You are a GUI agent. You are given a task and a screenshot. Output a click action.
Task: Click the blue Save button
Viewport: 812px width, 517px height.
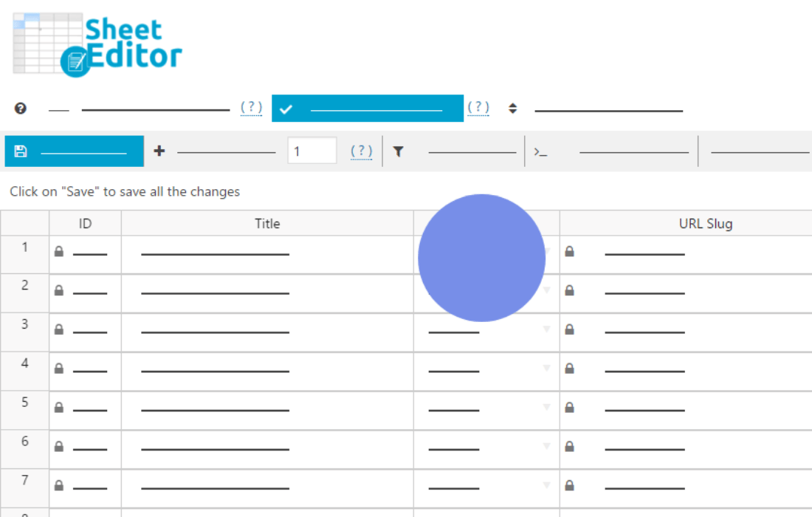tap(74, 151)
